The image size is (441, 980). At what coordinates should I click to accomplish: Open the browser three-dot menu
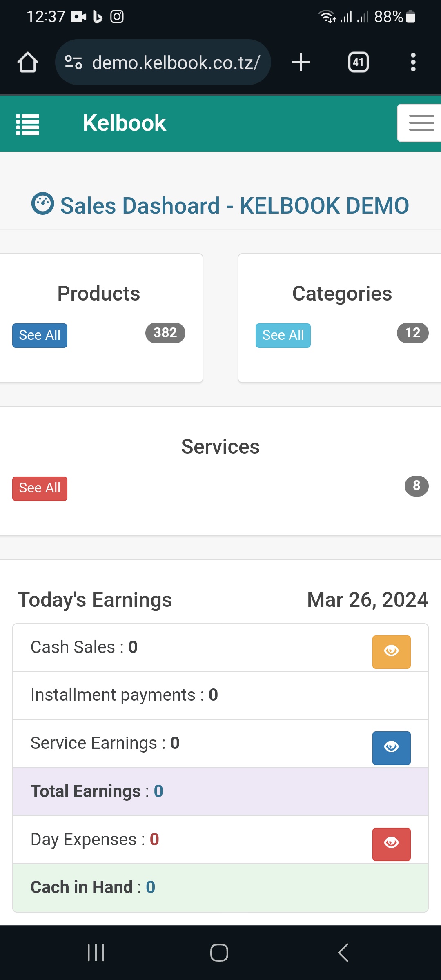tap(413, 62)
